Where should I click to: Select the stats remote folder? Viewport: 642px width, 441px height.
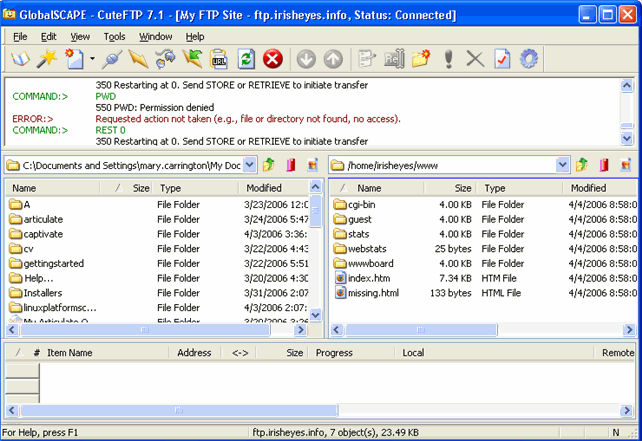point(351,234)
